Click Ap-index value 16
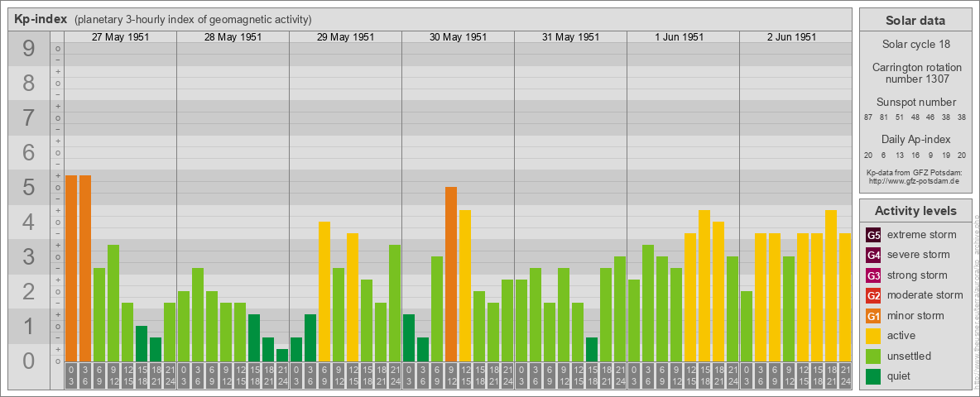Screen dimensions: 980x397 pos(915,155)
